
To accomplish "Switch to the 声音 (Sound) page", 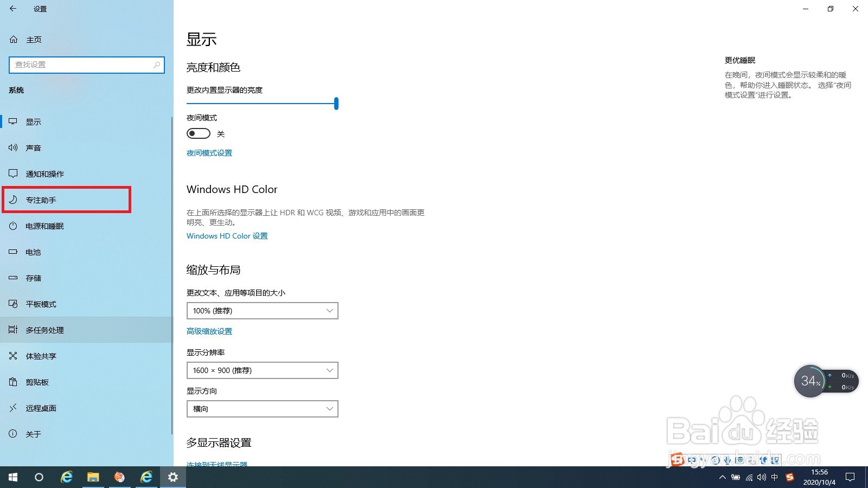I will [34, 147].
